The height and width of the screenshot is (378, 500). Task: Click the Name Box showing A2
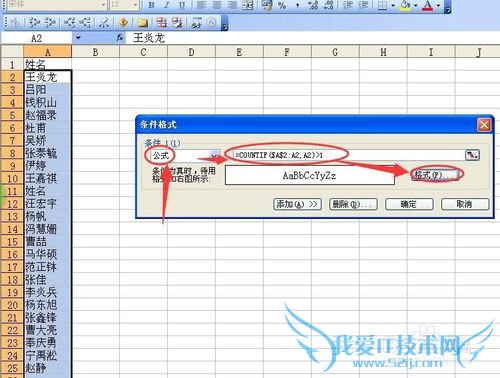click(x=37, y=38)
